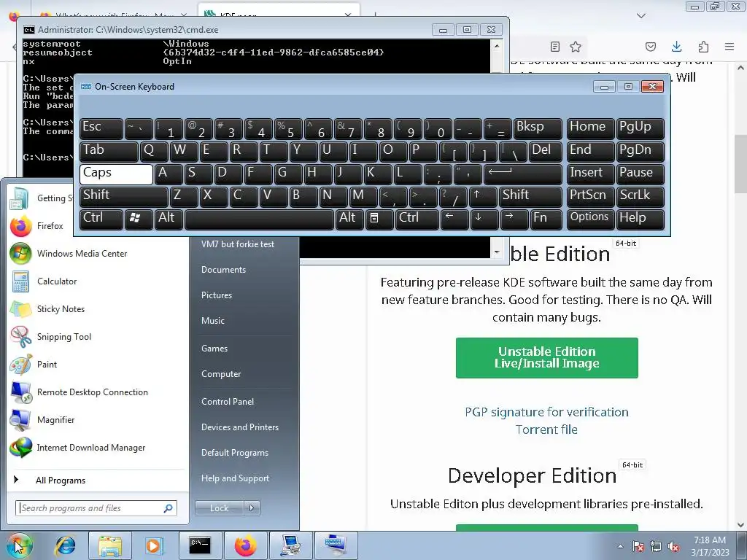Open Firefox list all tabs chevron

click(x=641, y=16)
